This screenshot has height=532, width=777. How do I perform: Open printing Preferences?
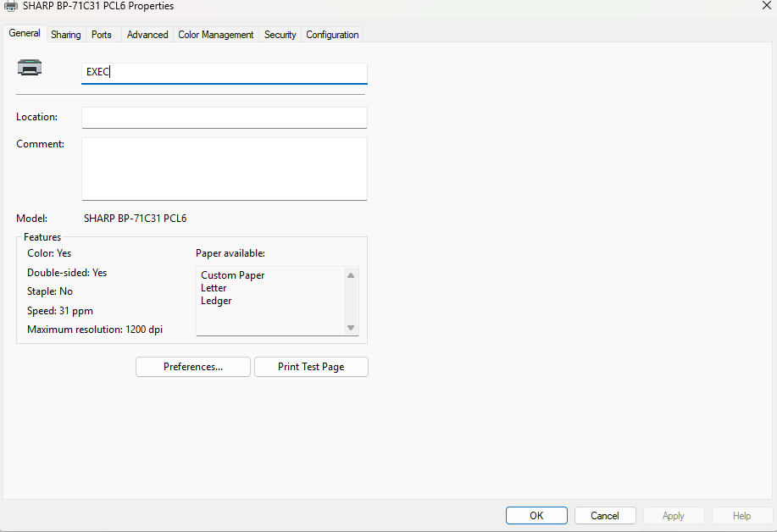(193, 367)
